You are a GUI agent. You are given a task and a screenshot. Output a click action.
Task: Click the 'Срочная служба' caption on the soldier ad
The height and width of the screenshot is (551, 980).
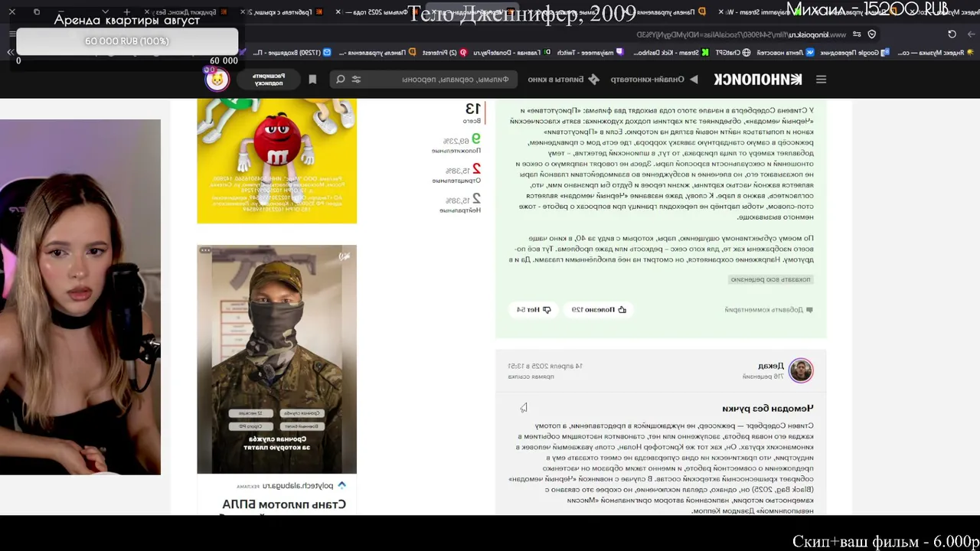pyautogui.click(x=276, y=439)
